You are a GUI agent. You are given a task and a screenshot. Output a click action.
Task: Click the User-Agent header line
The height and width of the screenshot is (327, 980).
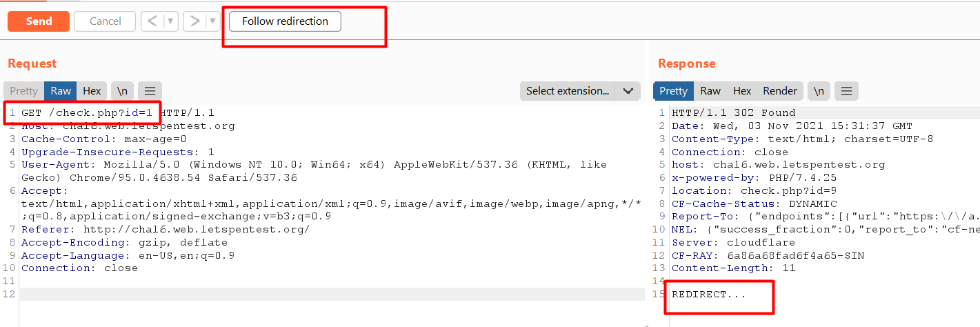point(314,171)
